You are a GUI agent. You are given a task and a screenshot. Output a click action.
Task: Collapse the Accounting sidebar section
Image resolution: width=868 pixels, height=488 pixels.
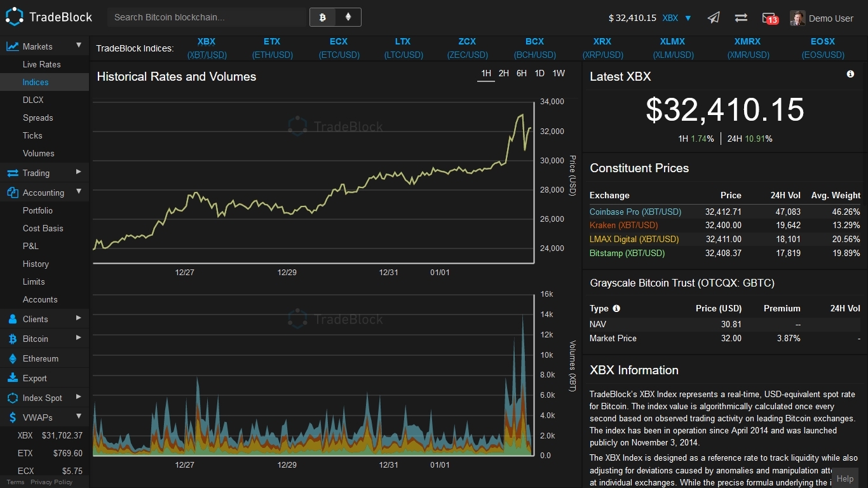click(79, 192)
